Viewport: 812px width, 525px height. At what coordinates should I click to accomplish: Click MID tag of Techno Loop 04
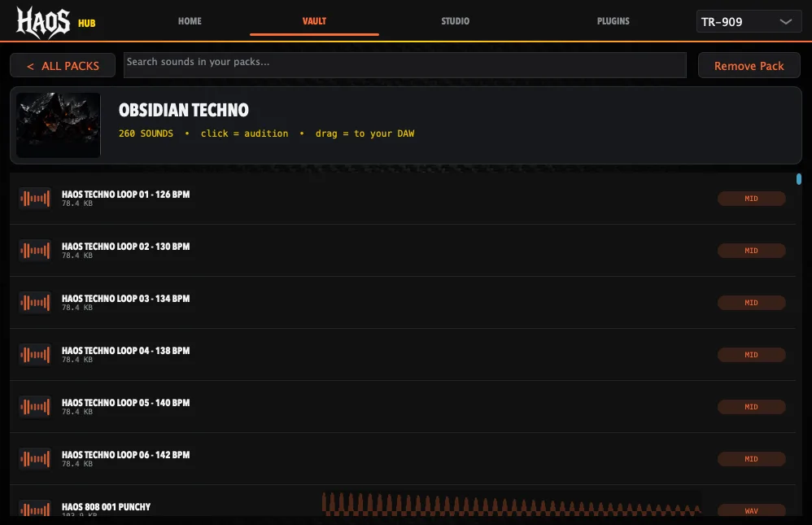click(752, 355)
